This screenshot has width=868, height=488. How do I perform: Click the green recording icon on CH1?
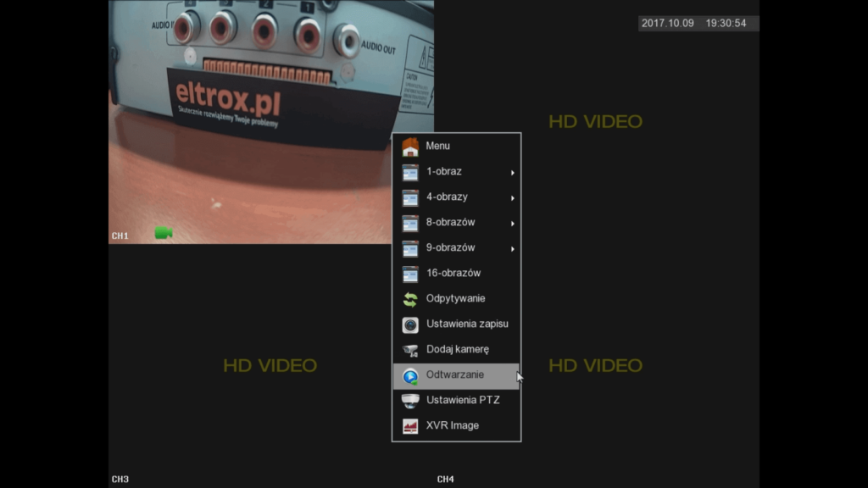coord(164,233)
